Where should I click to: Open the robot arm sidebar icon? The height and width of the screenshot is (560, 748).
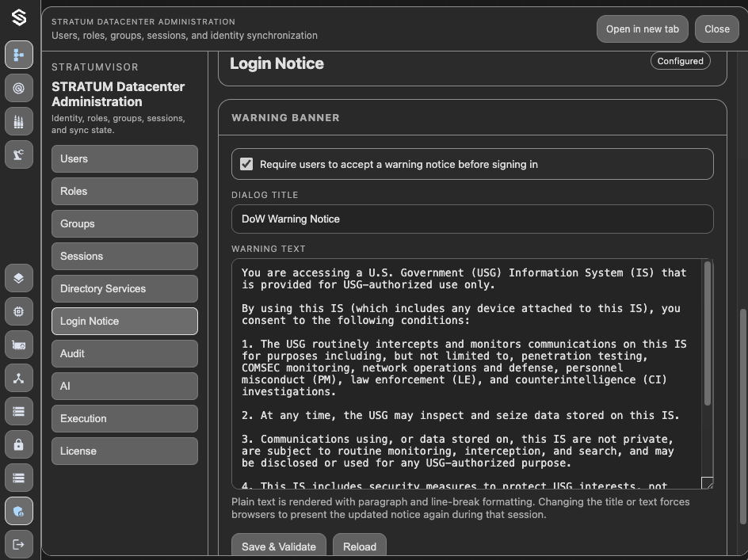coord(19,154)
